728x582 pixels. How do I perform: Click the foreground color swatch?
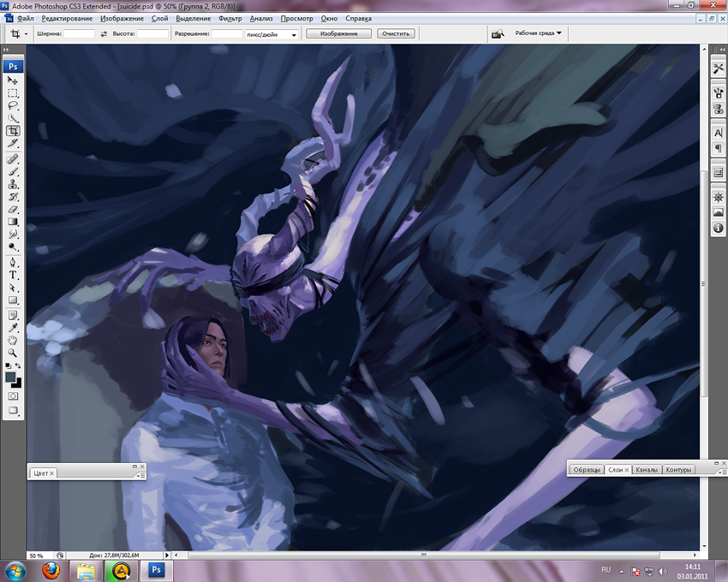[x=10, y=377]
